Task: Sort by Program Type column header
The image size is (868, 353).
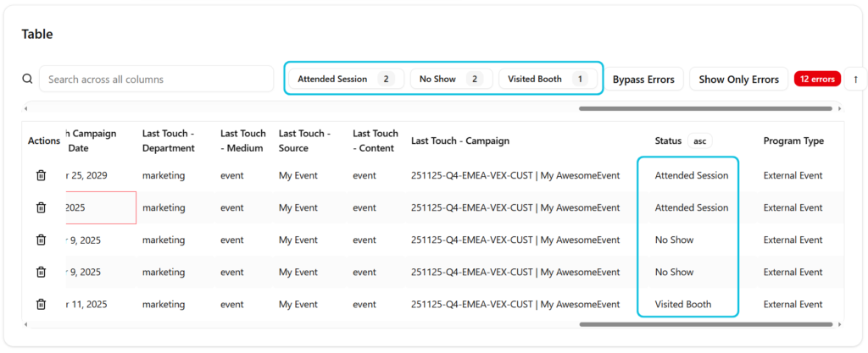Action: tap(793, 141)
